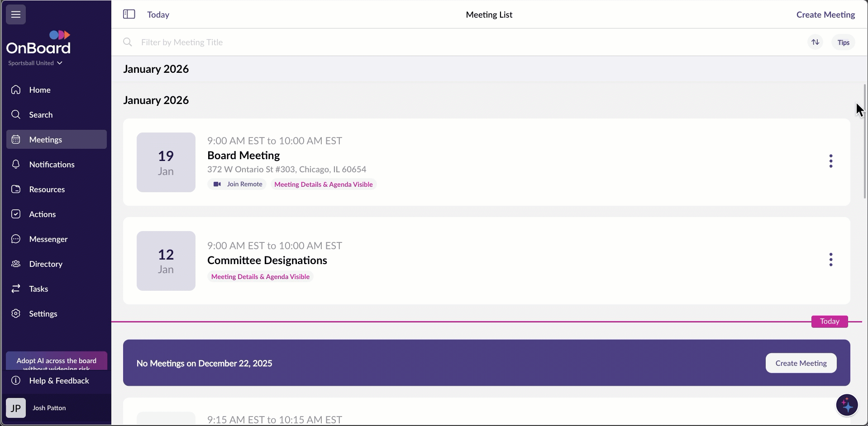
Task: Click the meeting list vertical scrollbar
Action: [x=864, y=141]
